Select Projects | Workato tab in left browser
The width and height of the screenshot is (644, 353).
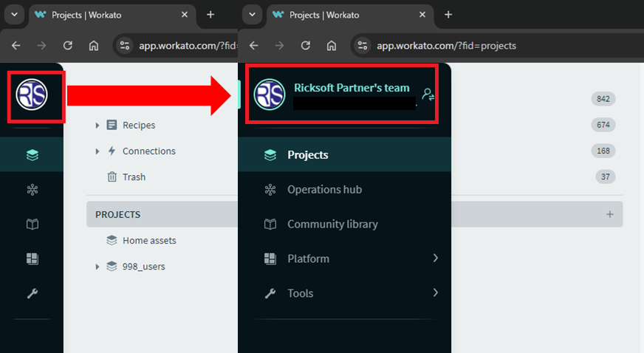coord(111,16)
